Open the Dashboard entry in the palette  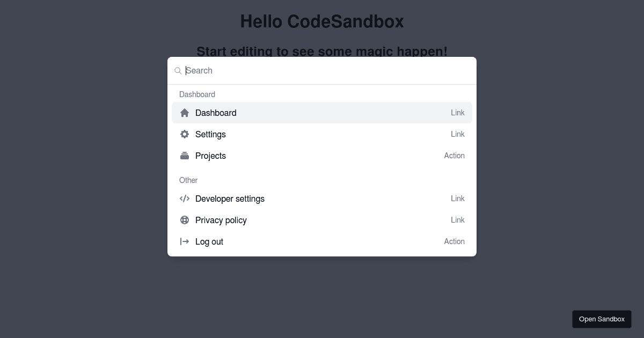pos(216,113)
